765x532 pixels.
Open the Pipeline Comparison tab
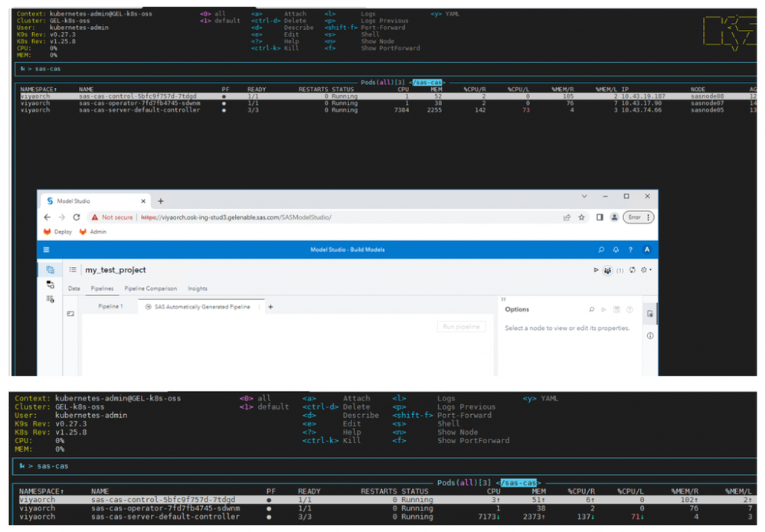click(151, 289)
